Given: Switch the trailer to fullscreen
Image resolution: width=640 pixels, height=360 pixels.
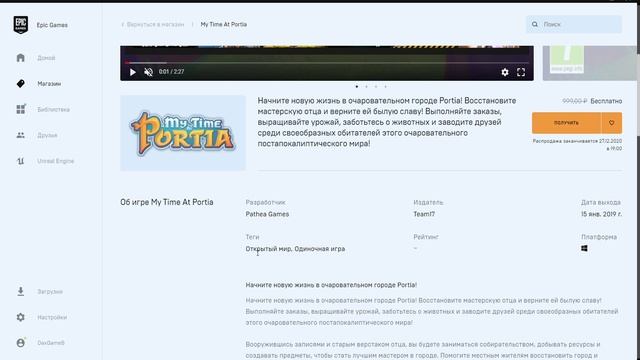Looking at the screenshot, I should click(x=521, y=72).
